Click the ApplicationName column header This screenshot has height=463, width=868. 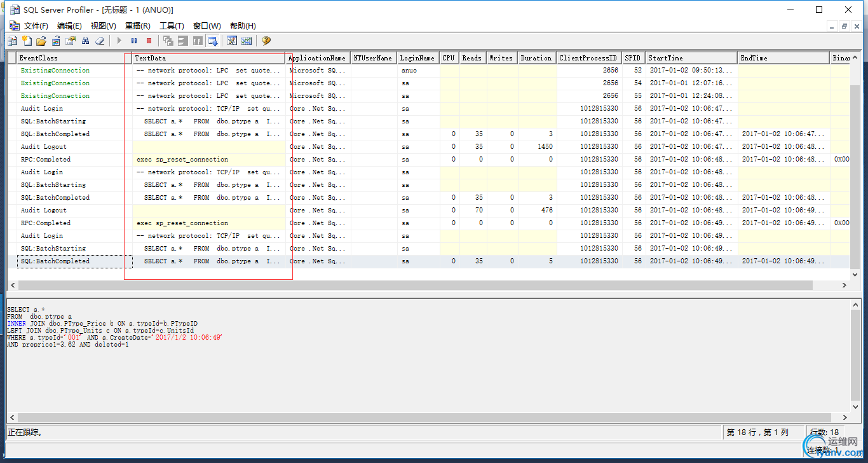318,58
